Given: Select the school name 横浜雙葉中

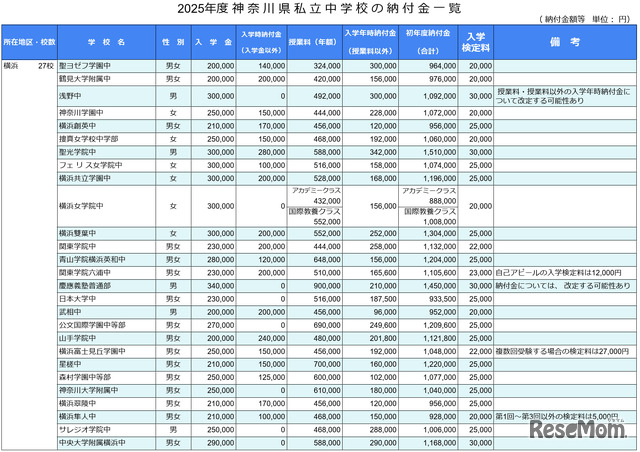Looking at the screenshot, I should [78, 233].
